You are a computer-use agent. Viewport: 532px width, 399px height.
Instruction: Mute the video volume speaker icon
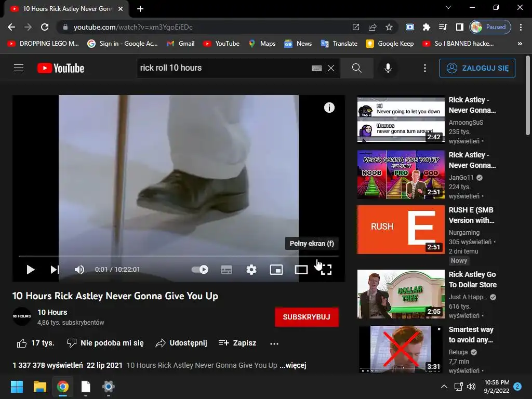pos(79,270)
